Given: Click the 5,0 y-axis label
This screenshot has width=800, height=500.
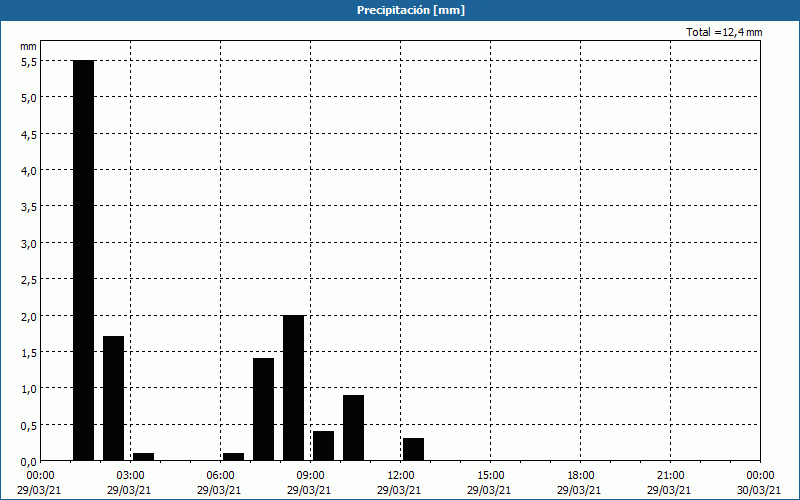Looking at the screenshot, I should 29,97.
